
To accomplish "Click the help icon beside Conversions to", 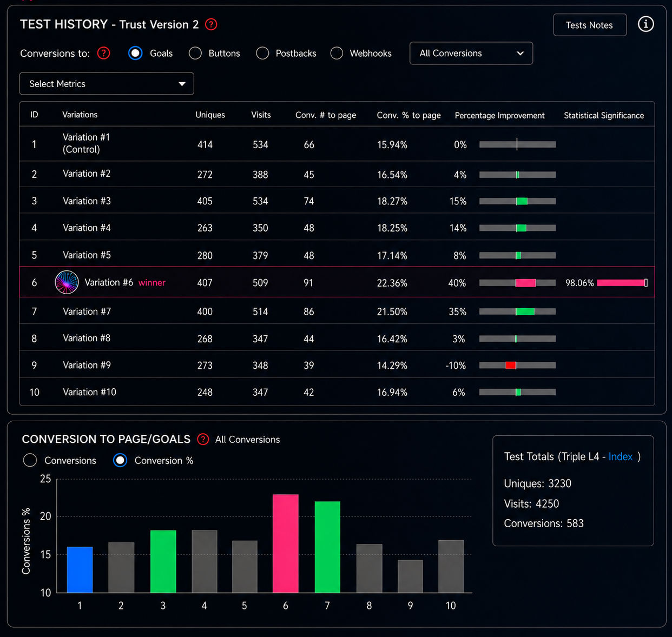I will pyautogui.click(x=103, y=53).
